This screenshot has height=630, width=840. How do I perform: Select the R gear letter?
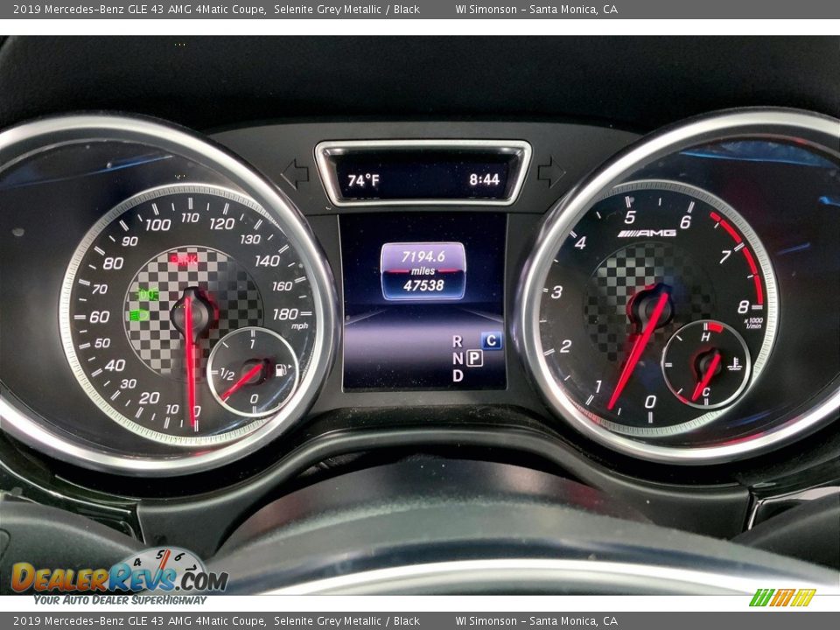(457, 341)
